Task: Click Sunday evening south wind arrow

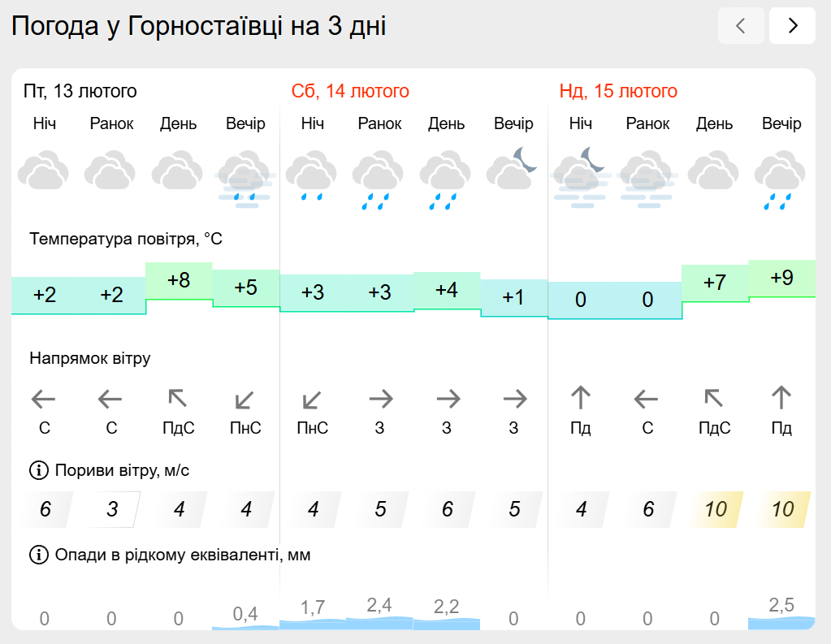Action: click(781, 398)
